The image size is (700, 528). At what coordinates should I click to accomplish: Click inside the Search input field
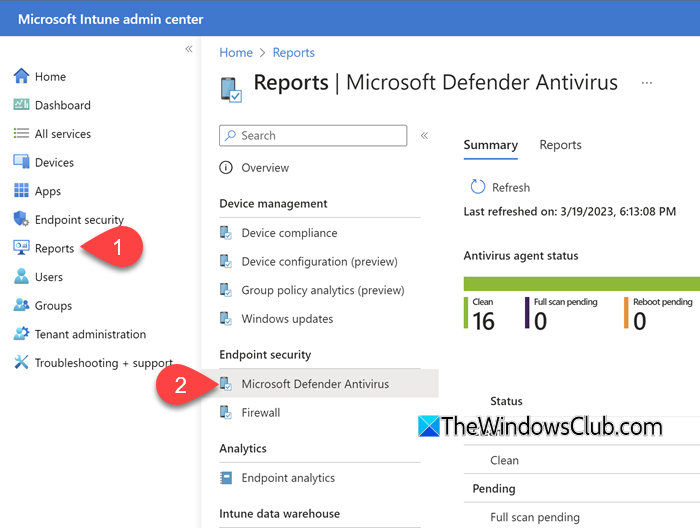[x=313, y=135]
